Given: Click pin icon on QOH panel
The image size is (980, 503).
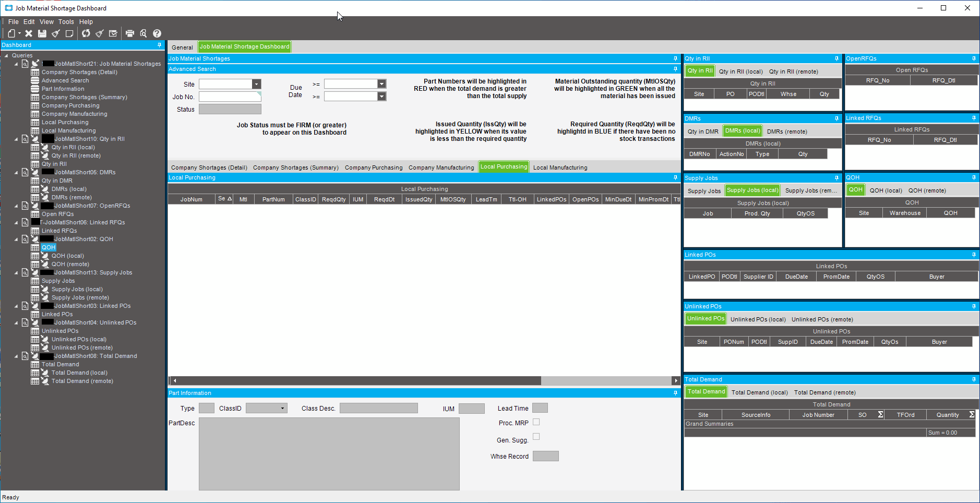Looking at the screenshot, I should point(974,177).
